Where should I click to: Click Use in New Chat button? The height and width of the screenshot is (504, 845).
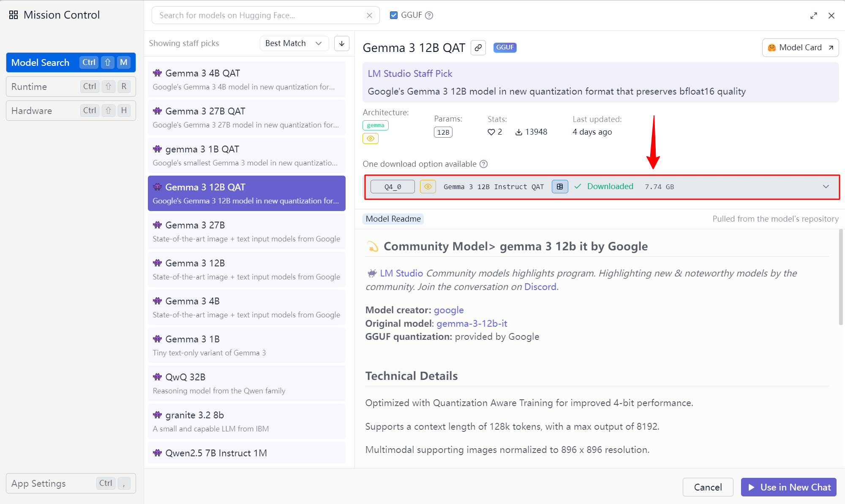click(x=789, y=487)
